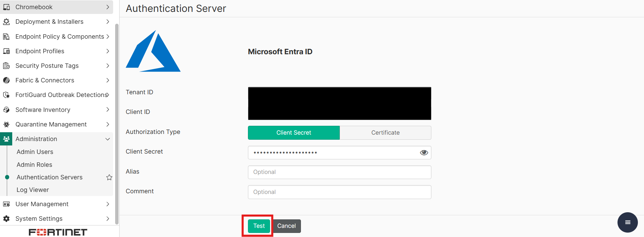Click the Microsoft Entra ID heading

point(280,52)
